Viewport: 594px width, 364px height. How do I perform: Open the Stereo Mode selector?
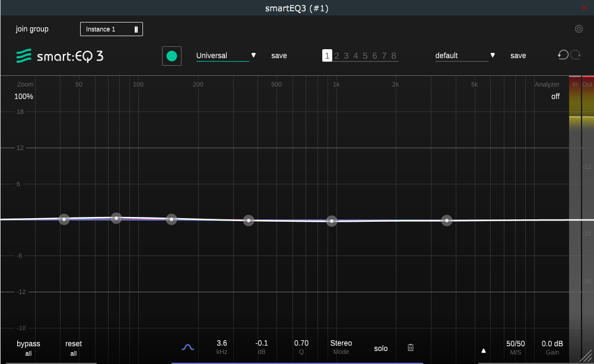(x=341, y=347)
